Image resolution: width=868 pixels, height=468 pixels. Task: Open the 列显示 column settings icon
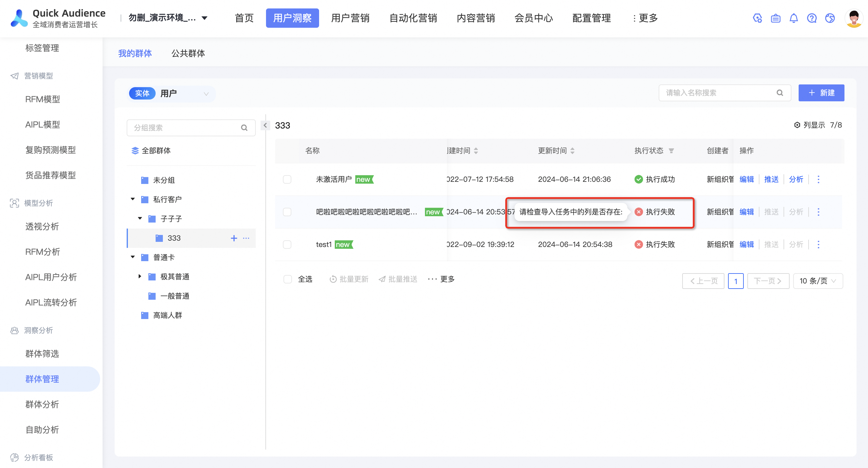pyautogui.click(x=797, y=125)
